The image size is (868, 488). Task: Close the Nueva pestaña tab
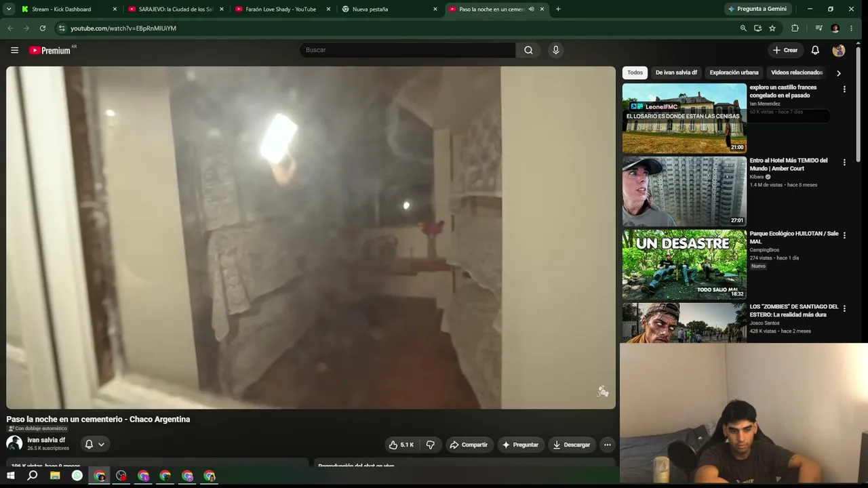(x=435, y=9)
